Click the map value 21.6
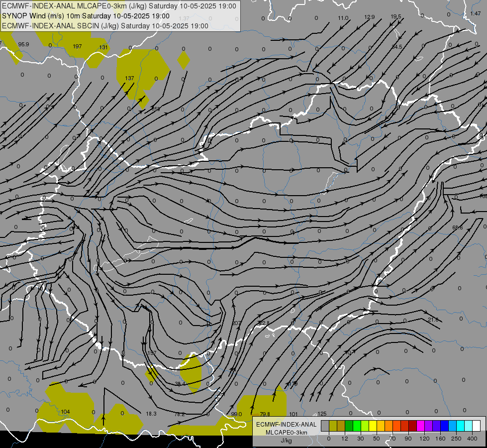487x448 pixels. [x=433, y=320]
